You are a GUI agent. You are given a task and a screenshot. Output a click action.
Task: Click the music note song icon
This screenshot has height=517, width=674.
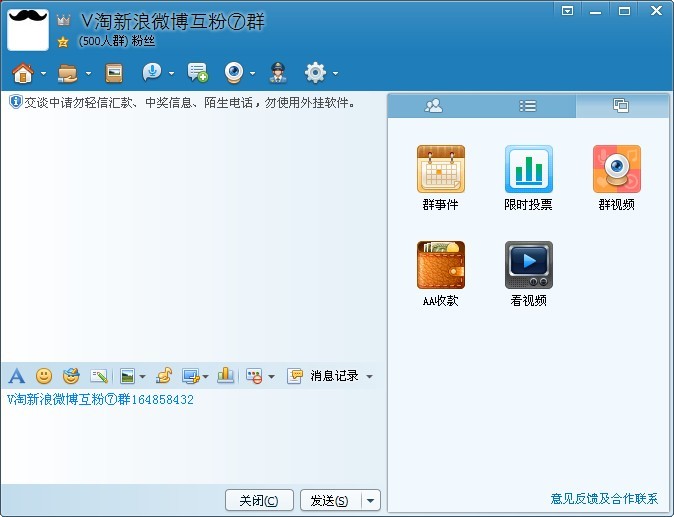pyautogui.click(x=164, y=376)
